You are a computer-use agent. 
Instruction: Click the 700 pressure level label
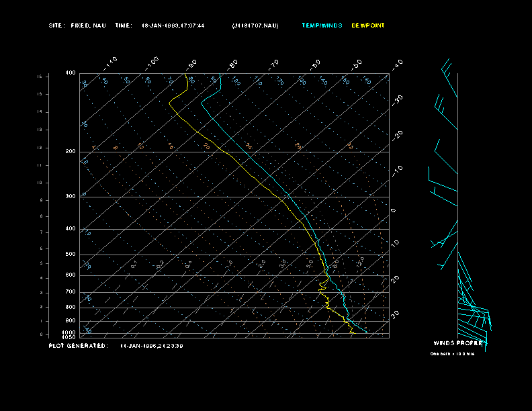pos(70,292)
